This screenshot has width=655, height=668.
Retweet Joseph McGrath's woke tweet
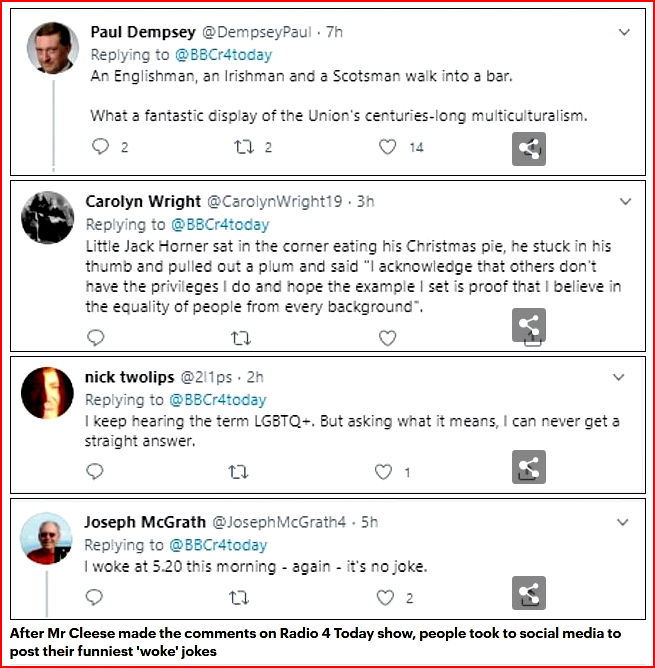coord(241,598)
